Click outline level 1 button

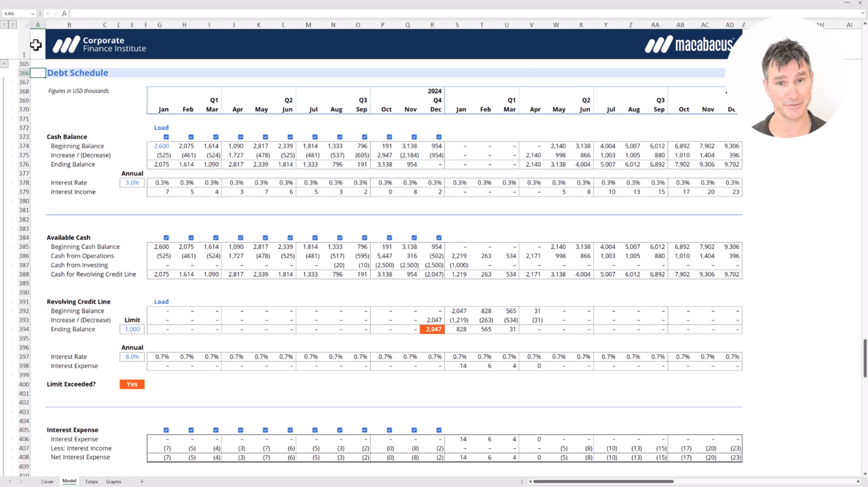(x=4, y=25)
